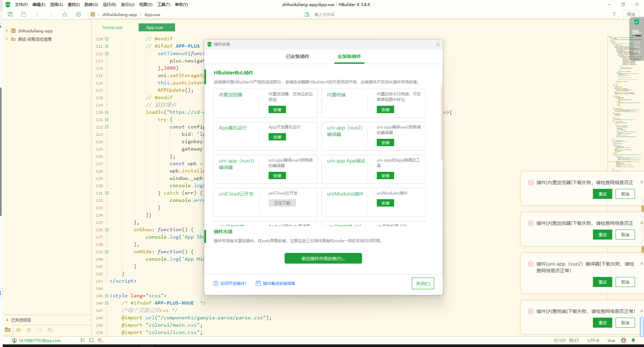Expand the 测试-获取定位信息 folder
644x347 pixels.
tap(7, 39)
